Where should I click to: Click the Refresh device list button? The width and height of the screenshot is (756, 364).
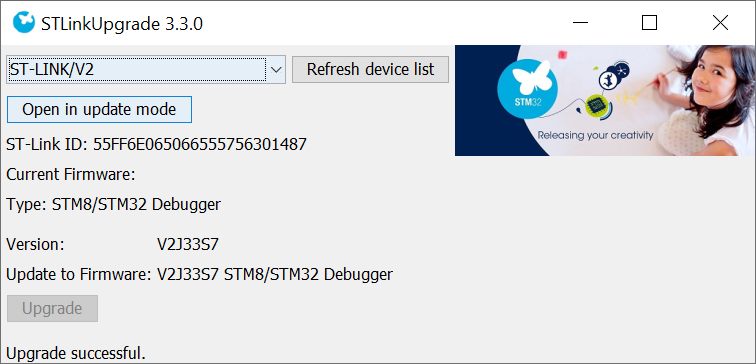point(370,69)
